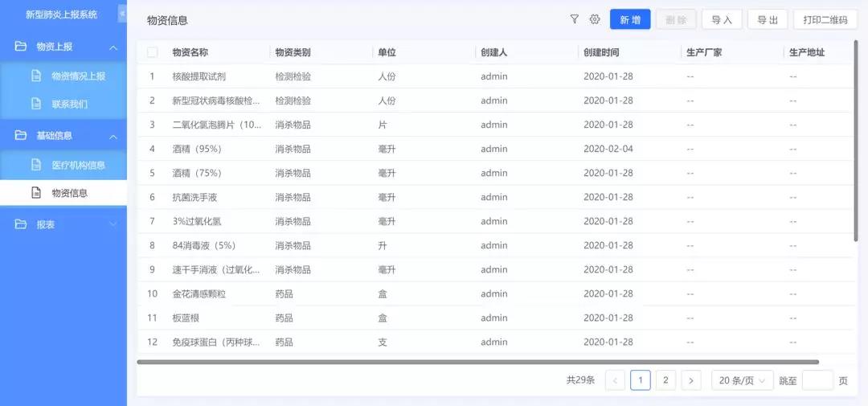Click the folder icon beside 报表
This screenshot has width=868, height=406.
[x=20, y=224]
